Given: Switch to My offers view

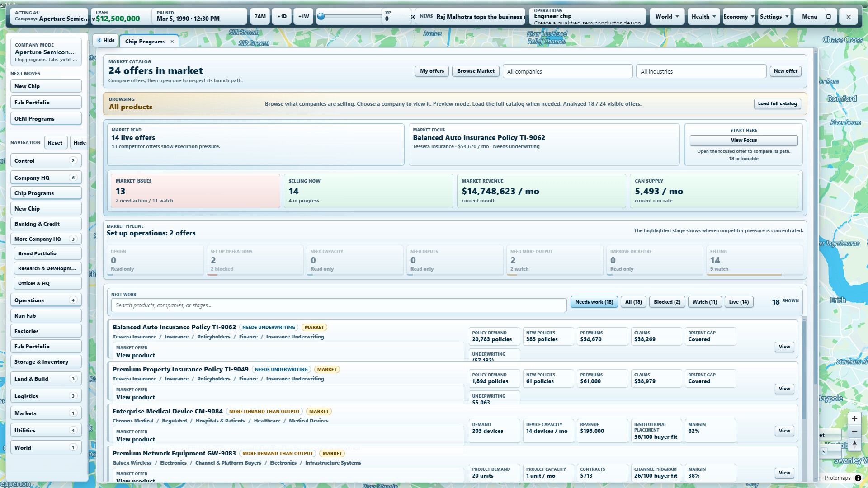Looking at the screenshot, I should [x=432, y=71].
